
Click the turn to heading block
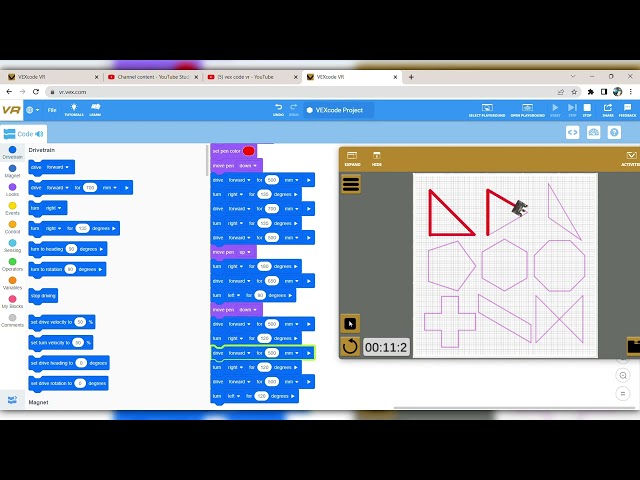tap(68, 249)
